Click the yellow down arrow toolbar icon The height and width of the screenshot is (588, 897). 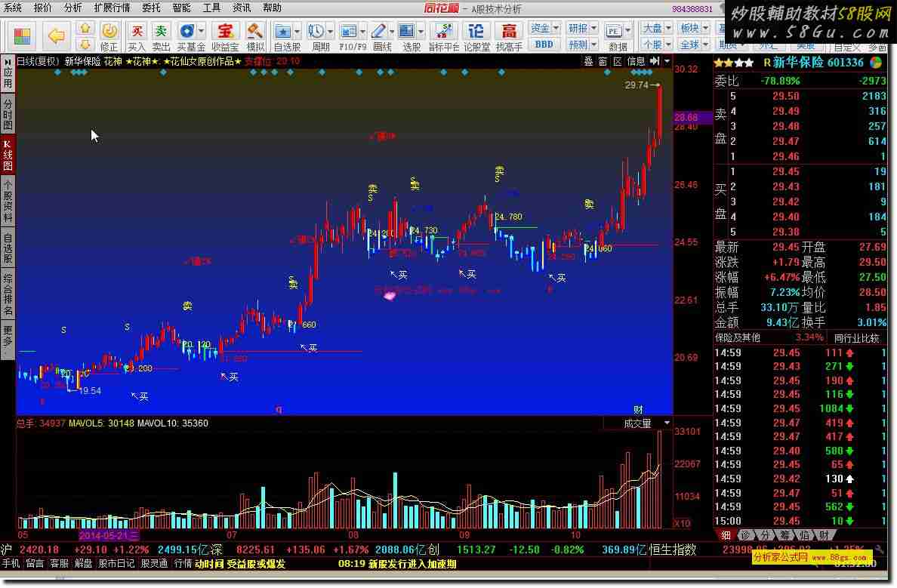click(x=85, y=44)
